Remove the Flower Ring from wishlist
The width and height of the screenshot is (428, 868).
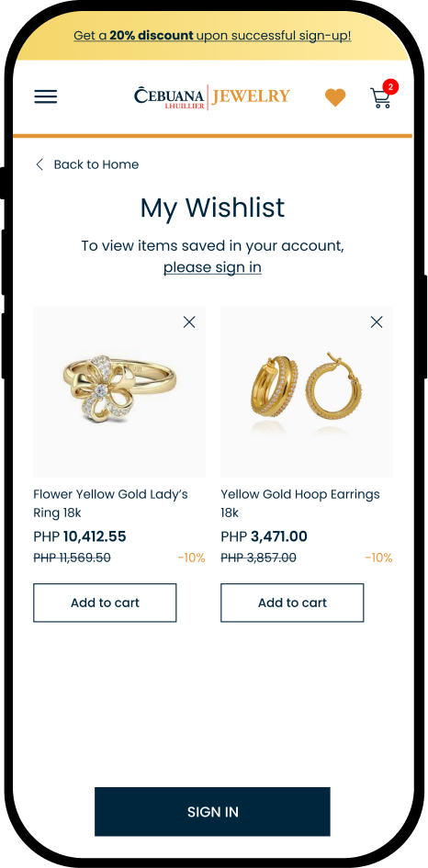pyautogui.click(x=189, y=322)
